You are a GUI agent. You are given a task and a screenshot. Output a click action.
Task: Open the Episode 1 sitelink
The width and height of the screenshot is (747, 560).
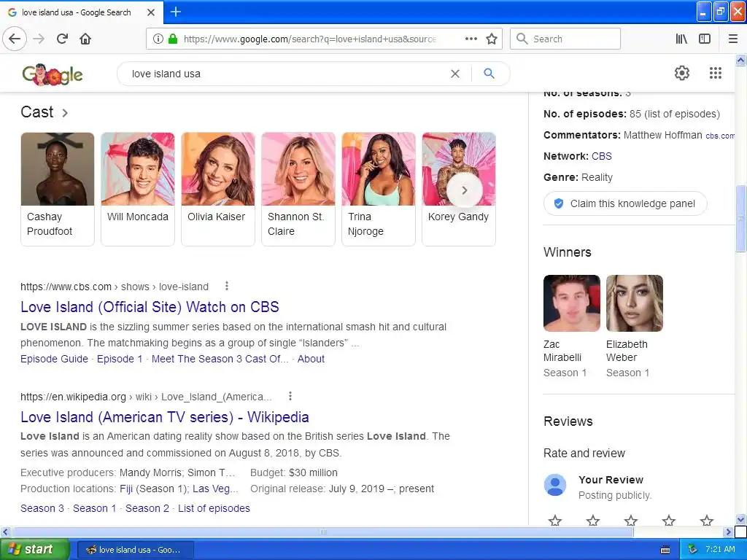click(120, 359)
